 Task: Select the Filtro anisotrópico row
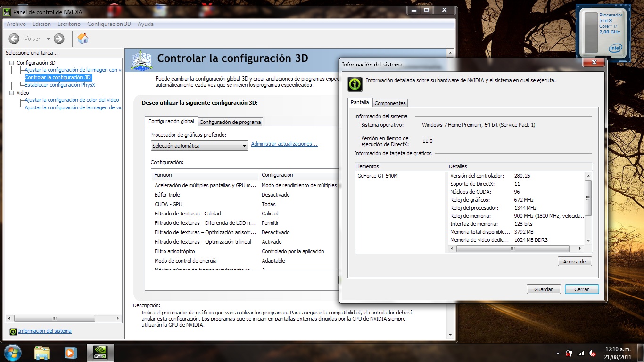(x=245, y=251)
